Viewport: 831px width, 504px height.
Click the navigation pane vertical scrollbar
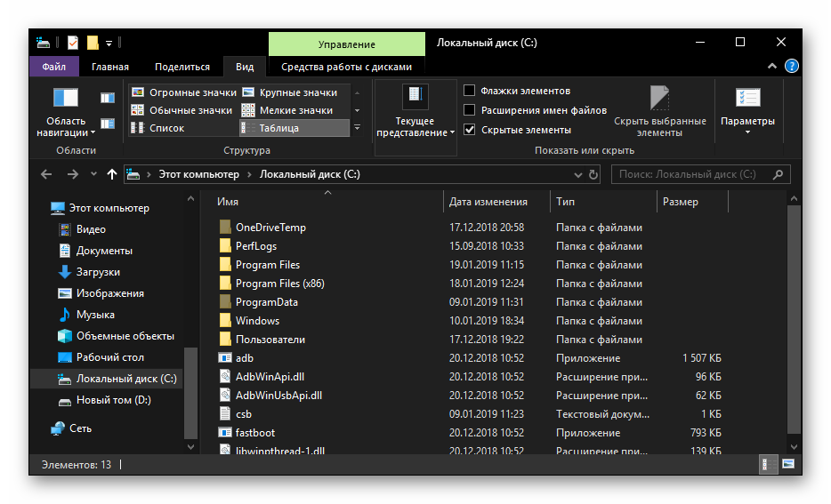(189, 391)
